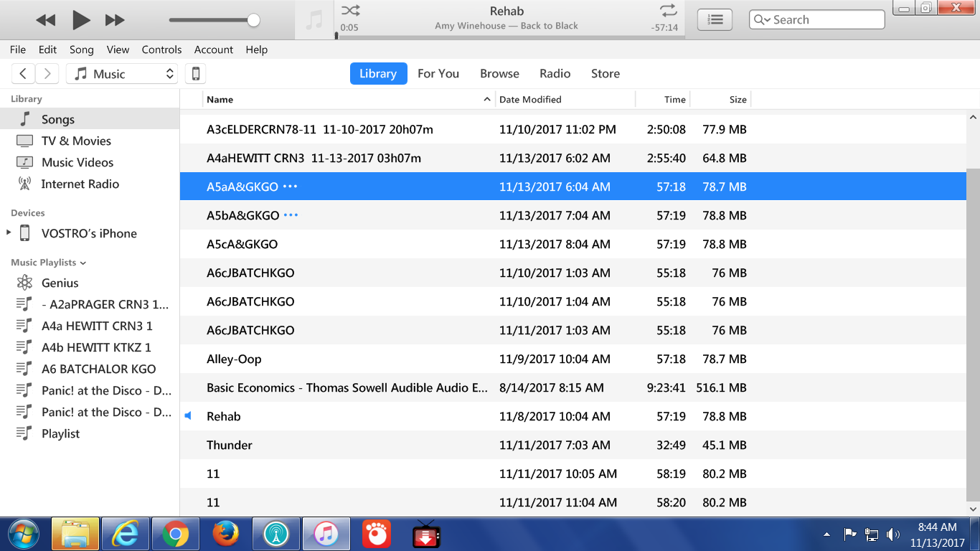
Task: Open the Windows Start button
Action: (23, 534)
